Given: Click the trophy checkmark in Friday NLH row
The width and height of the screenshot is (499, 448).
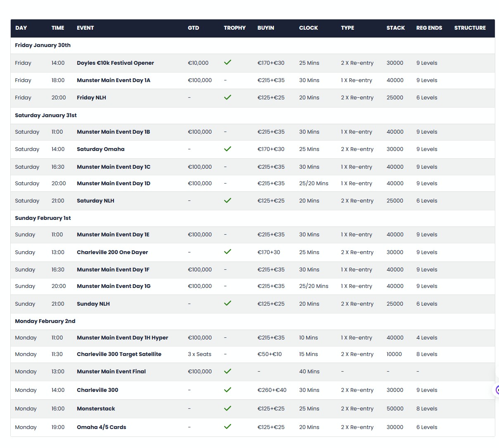Looking at the screenshot, I should (x=227, y=97).
